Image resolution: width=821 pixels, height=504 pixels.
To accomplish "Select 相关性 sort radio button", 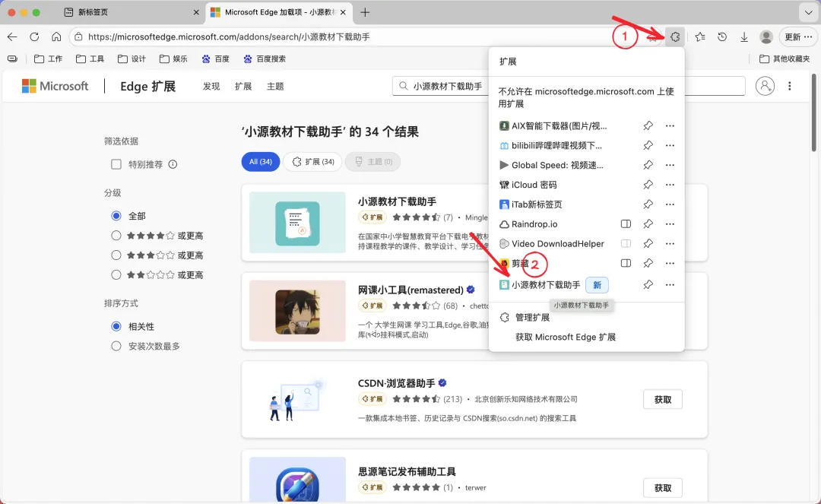I will [x=116, y=327].
